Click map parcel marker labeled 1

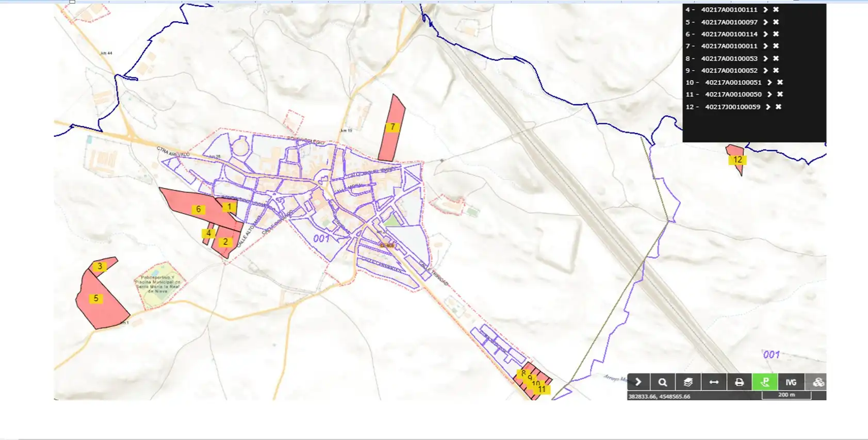pyautogui.click(x=229, y=207)
